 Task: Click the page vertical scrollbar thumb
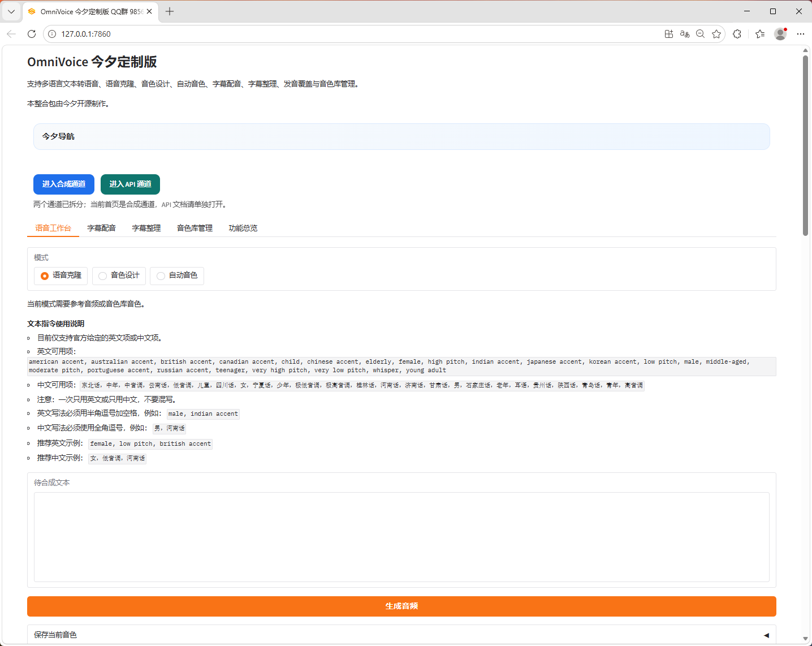[805, 145]
